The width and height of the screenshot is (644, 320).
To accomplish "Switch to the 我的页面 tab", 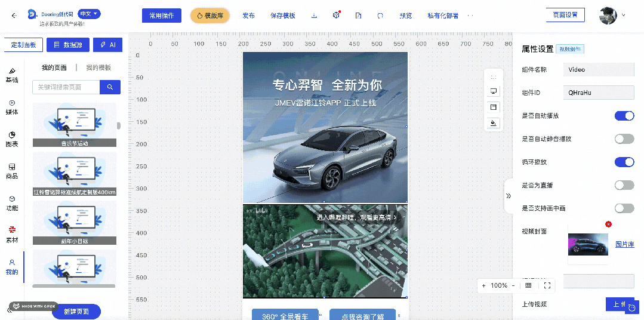I will (x=54, y=68).
